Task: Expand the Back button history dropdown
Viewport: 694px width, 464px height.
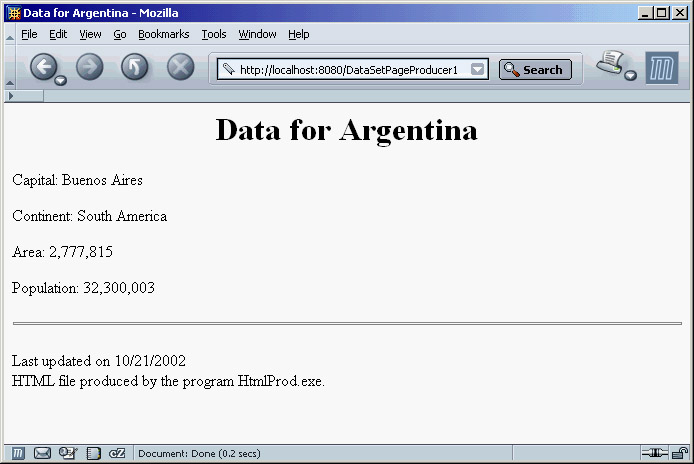Action: (61, 80)
